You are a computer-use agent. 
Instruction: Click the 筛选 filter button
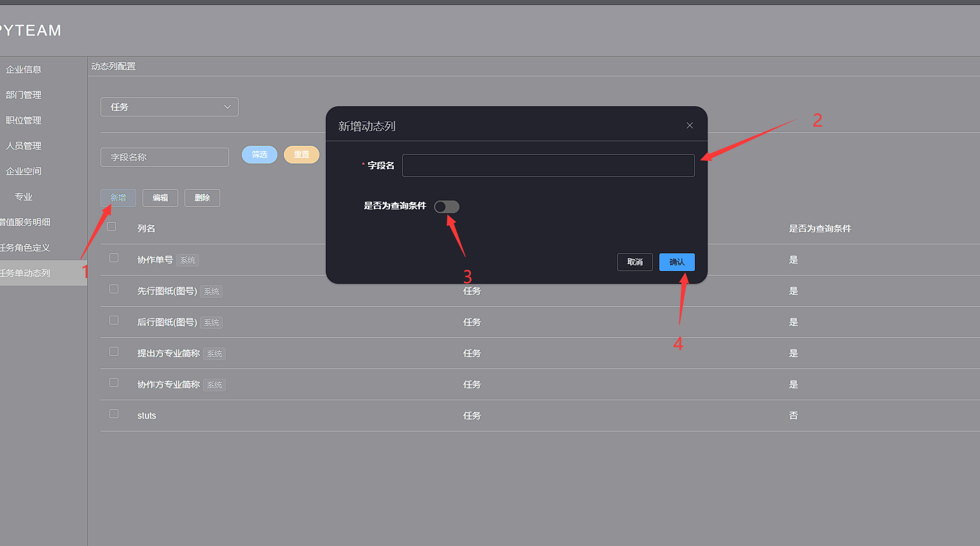260,155
